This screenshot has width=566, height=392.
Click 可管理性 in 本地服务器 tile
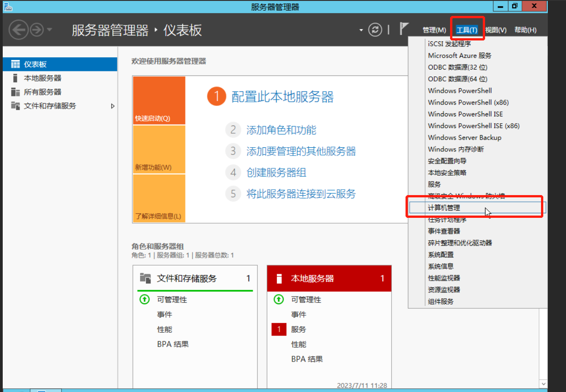click(x=306, y=300)
